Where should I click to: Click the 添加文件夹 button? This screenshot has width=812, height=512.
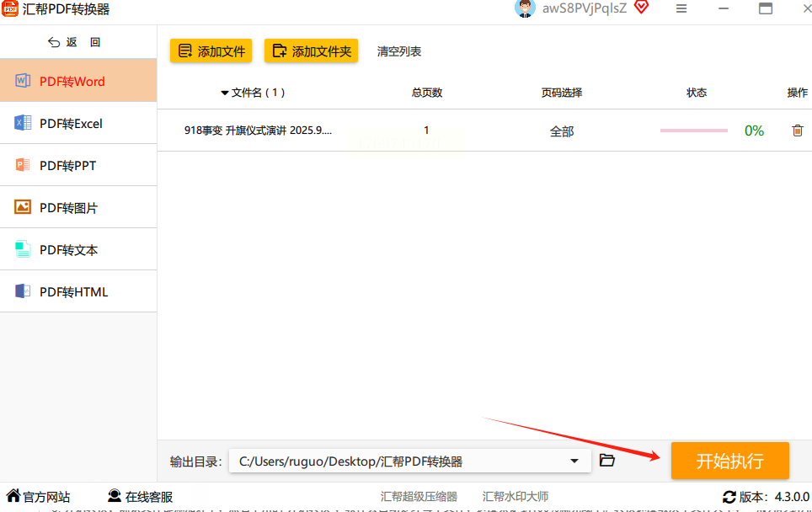coord(311,51)
